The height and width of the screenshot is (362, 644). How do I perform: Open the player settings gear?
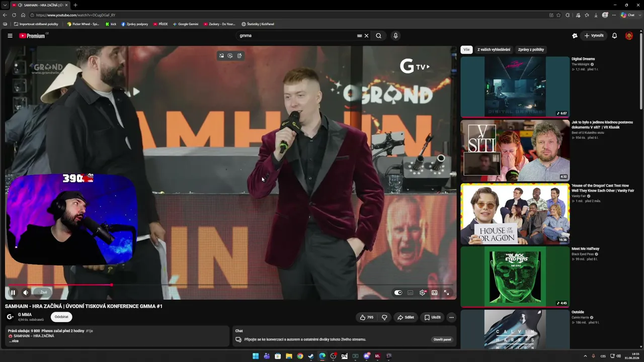(423, 293)
